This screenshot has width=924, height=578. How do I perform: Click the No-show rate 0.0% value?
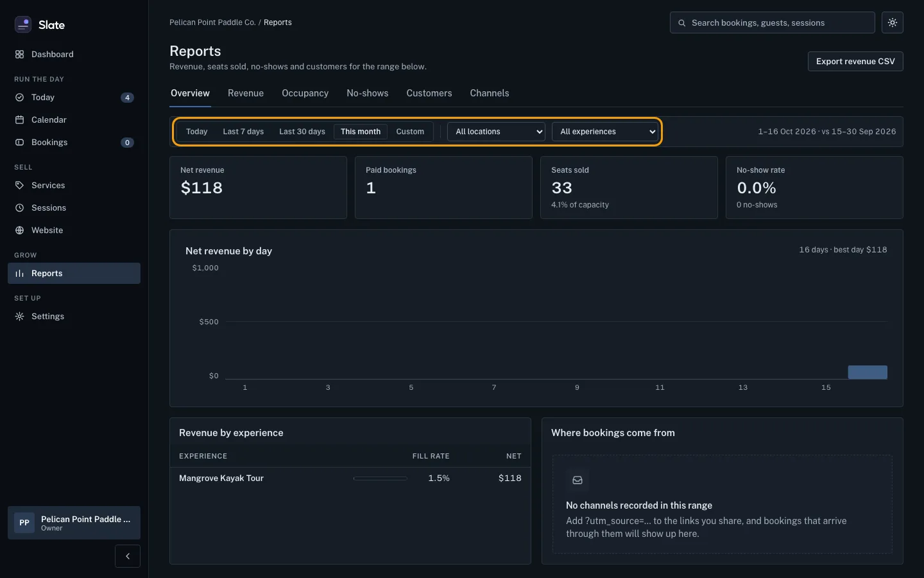(x=757, y=188)
